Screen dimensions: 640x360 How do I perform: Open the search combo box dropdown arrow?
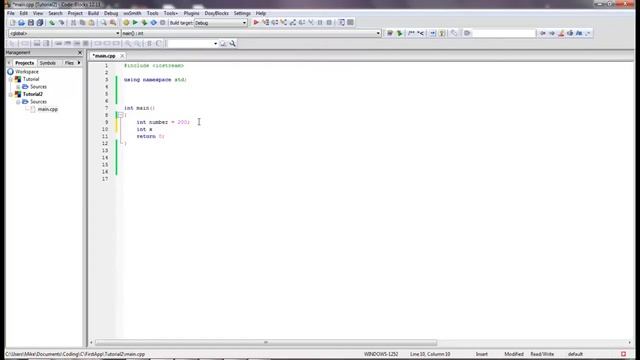pyautogui.click(x=215, y=44)
